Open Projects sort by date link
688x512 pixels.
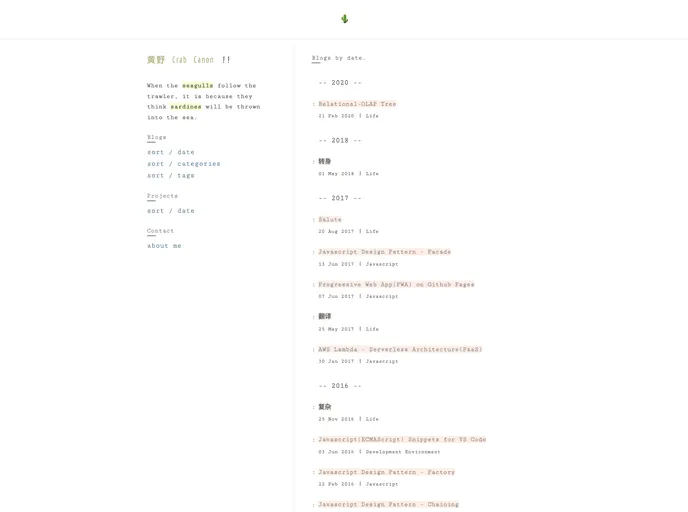tap(171, 211)
